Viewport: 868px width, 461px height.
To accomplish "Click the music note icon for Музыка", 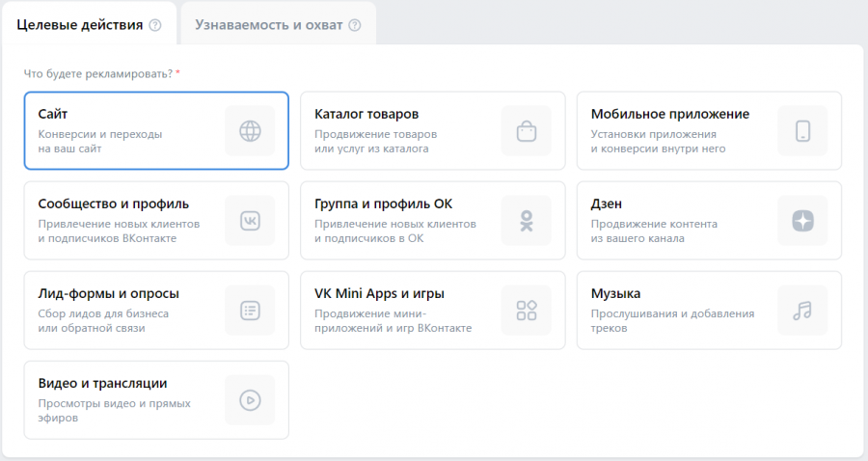I will pos(802,311).
